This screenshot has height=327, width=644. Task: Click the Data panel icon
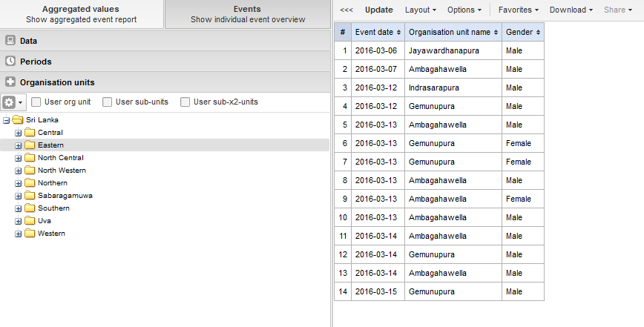(10, 41)
